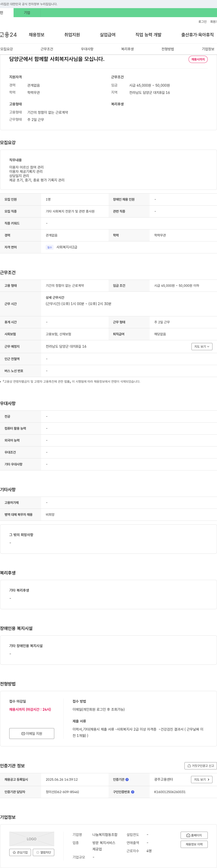Jump to the 우대사항 section tab
217x868 pixels.
pyautogui.click(x=87, y=49)
